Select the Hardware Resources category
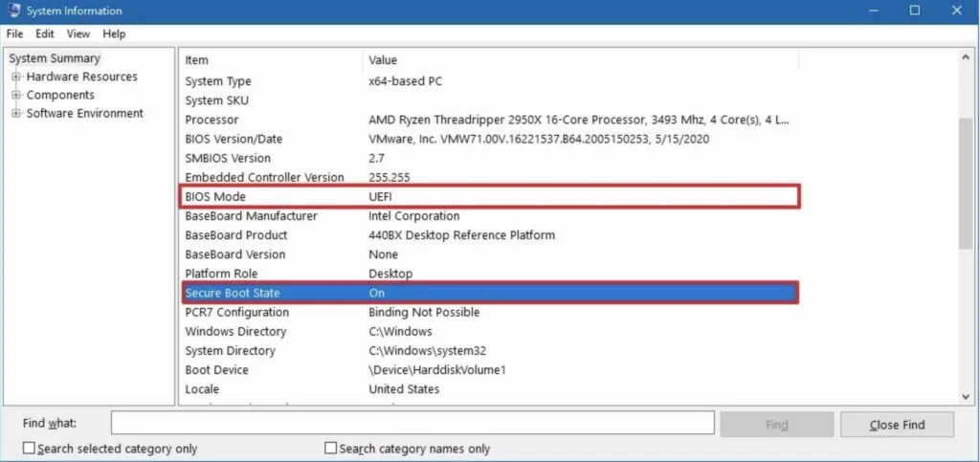The height and width of the screenshot is (462, 980). pos(82,77)
